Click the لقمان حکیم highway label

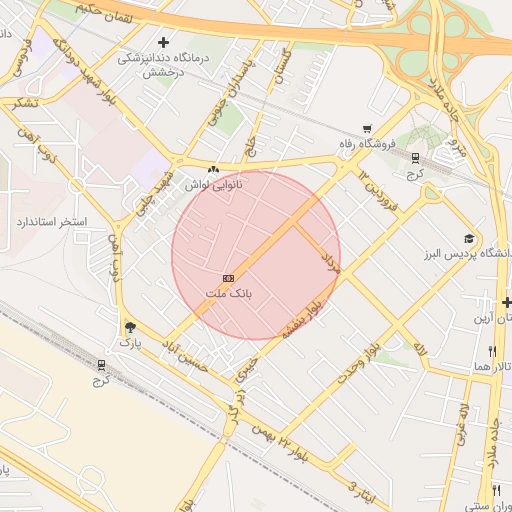[104, 13]
